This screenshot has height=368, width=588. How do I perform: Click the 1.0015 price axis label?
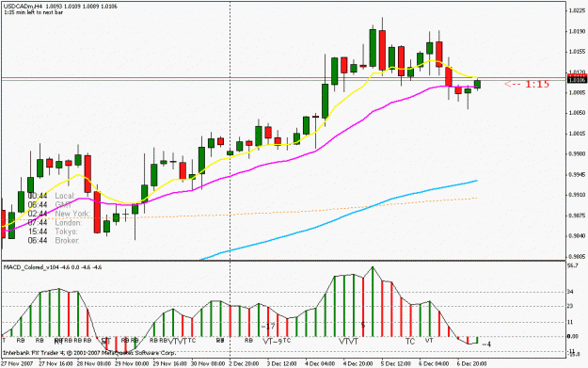coord(577,134)
